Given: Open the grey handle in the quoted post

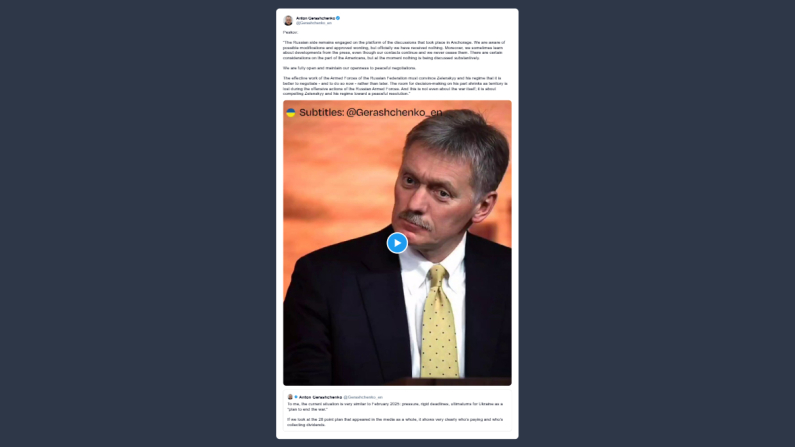Looking at the screenshot, I should coord(363,397).
